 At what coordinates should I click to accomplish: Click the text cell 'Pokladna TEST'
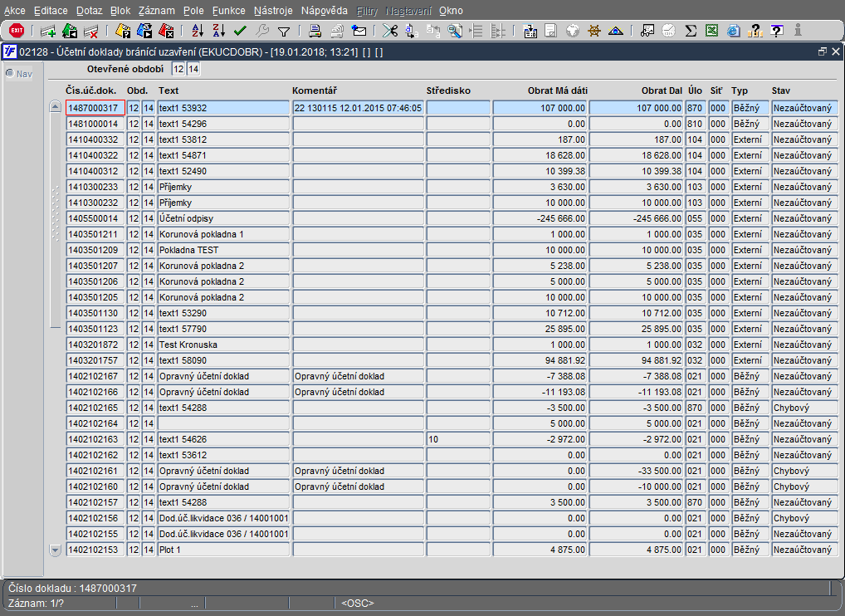[x=222, y=250]
